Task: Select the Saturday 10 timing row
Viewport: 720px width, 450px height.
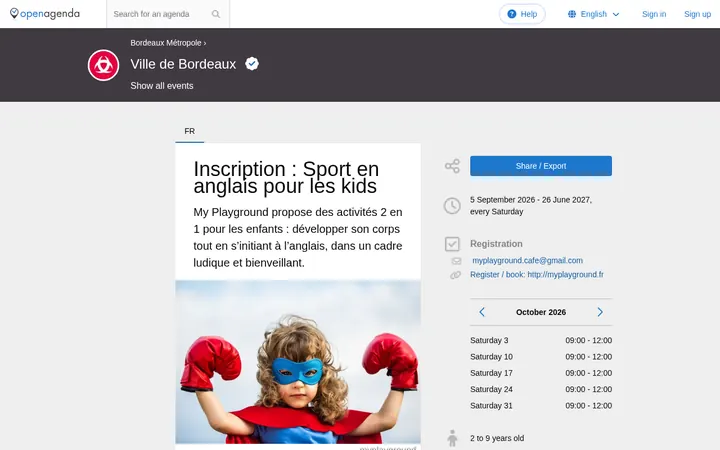Action: coord(541,357)
